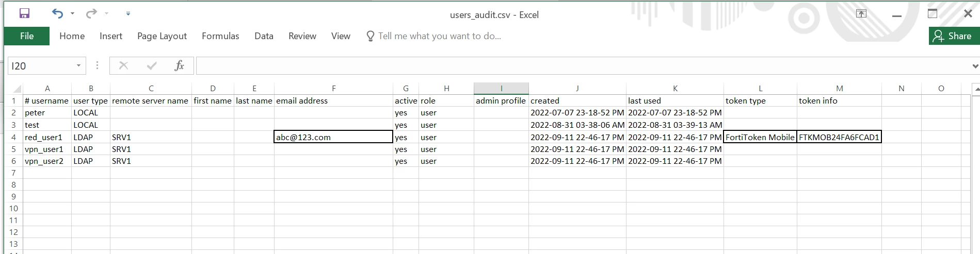The height and width of the screenshot is (254, 980).
Task: Open Customize Quick Access Toolbar dropdown
Action: (x=128, y=13)
